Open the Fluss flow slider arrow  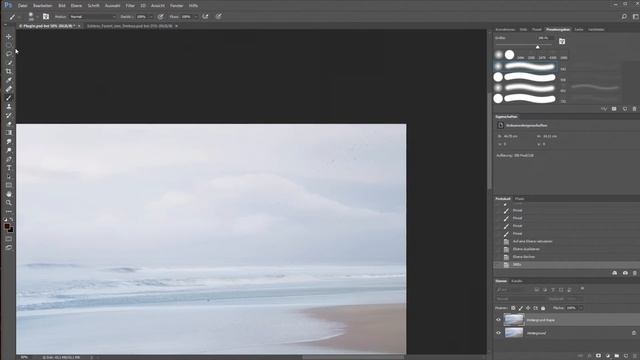(x=196, y=17)
